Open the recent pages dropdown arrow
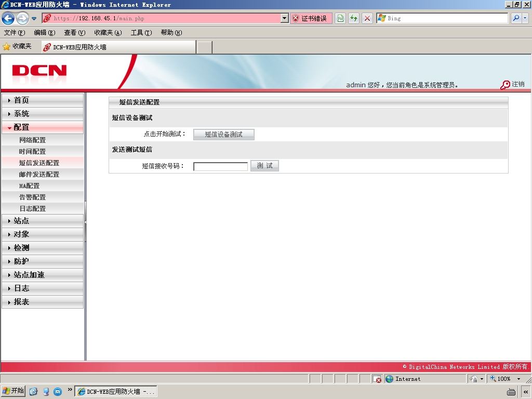 (34, 19)
